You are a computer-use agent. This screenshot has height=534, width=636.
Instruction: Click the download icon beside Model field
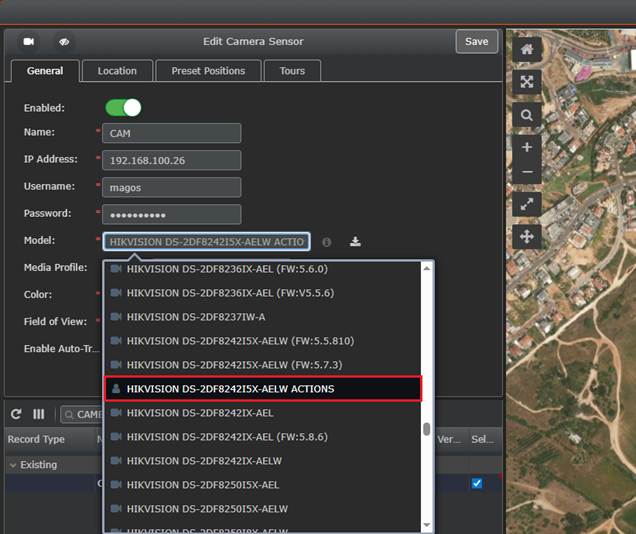(355, 242)
